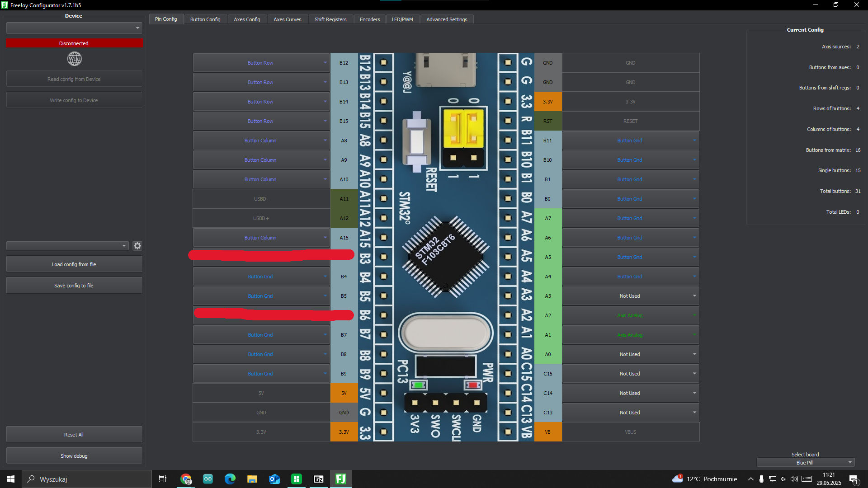
Task: Open A2 Axis Analog dropdown
Action: click(631, 315)
